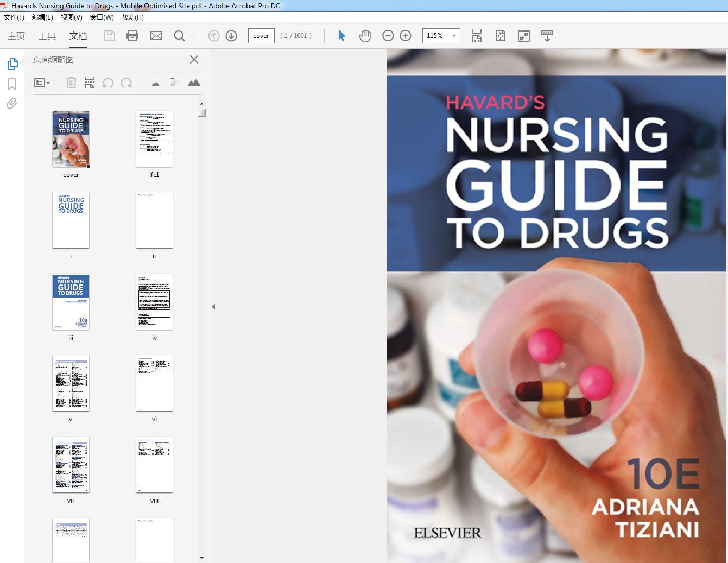Collapse the navigation pane arrow
Viewport: 728px width, 563px height.
click(x=213, y=307)
